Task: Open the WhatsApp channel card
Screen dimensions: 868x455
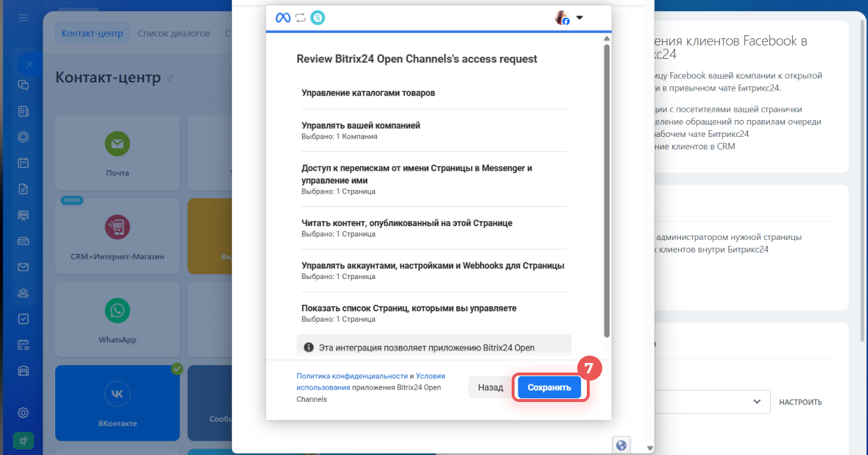Action: (x=117, y=320)
